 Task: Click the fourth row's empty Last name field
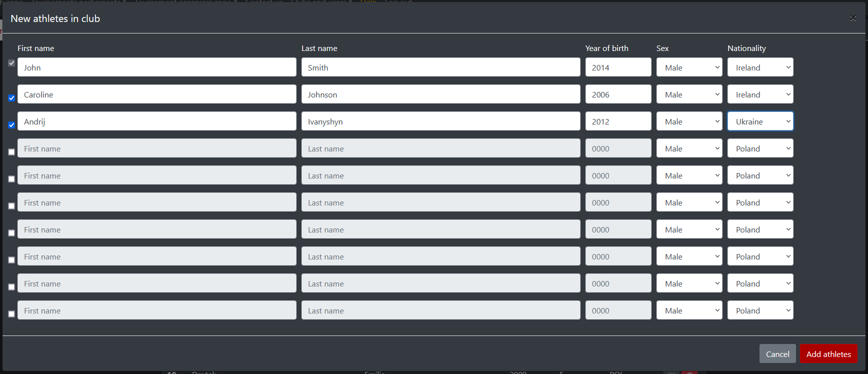441,148
